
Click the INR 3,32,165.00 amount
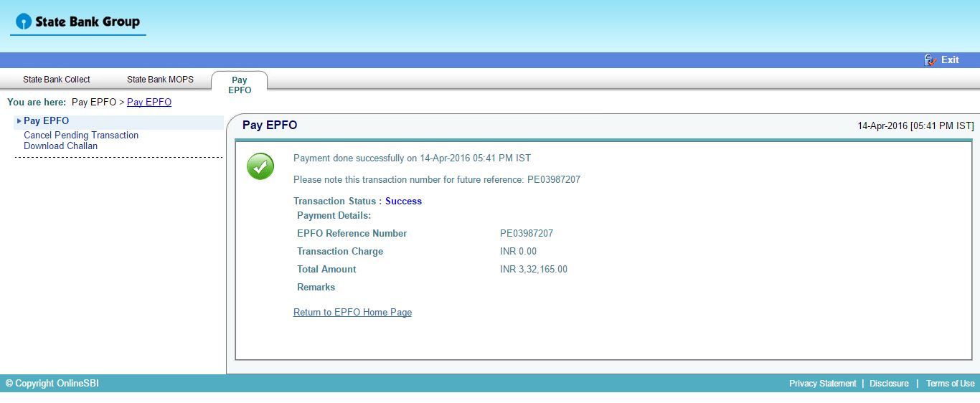[x=534, y=270]
